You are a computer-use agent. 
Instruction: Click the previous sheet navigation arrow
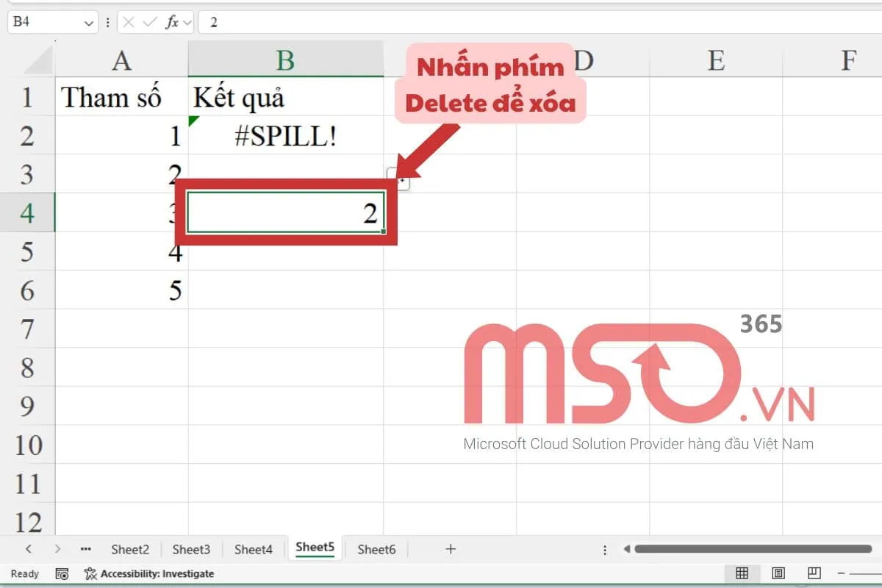(28, 548)
